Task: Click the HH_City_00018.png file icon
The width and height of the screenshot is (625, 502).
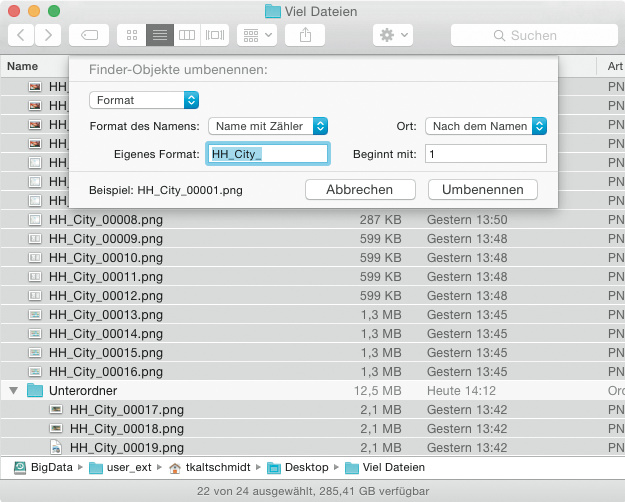Action: click(56, 429)
